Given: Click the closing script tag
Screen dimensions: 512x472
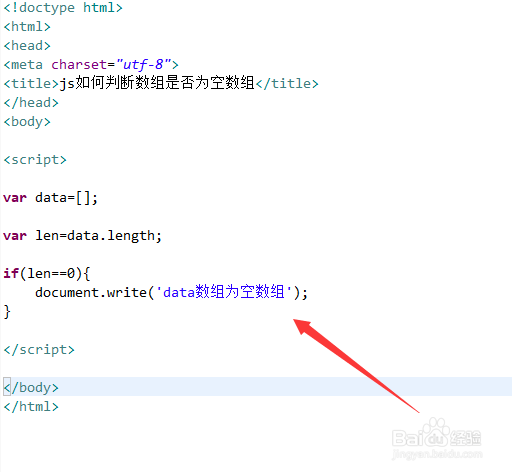Looking at the screenshot, I should (39, 349).
